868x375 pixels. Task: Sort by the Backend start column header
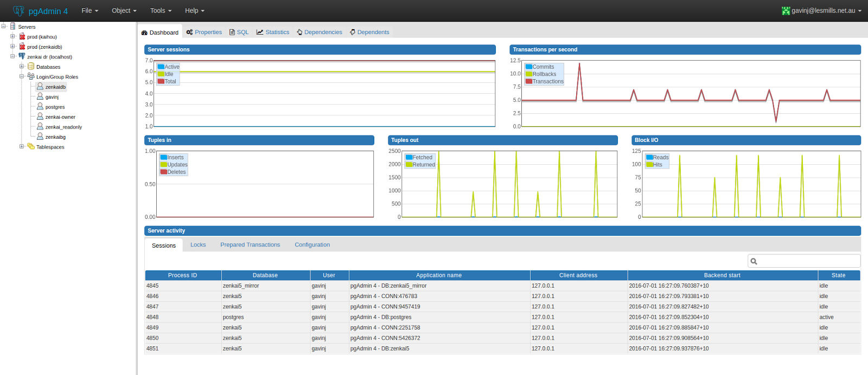[x=722, y=275]
